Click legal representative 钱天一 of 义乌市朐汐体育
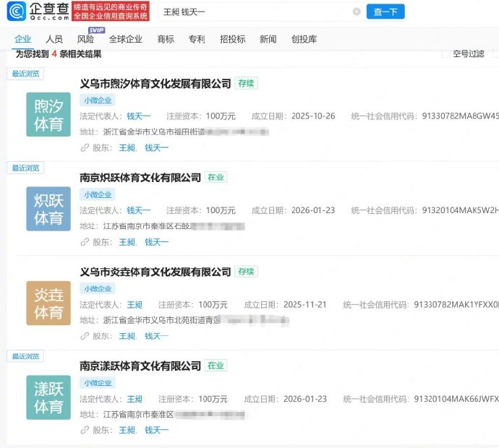 pos(138,116)
